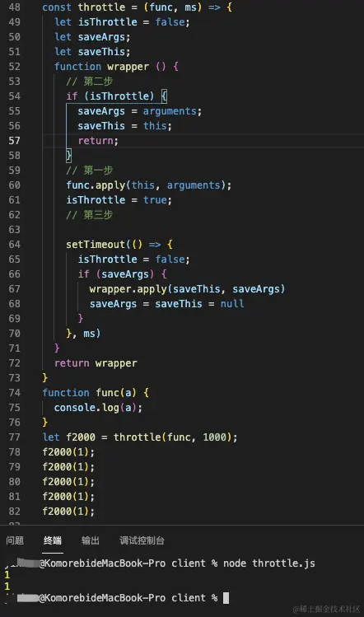364x617 pixels.
Task: Open the 调试控制台 panel tab
Action: click(x=142, y=540)
